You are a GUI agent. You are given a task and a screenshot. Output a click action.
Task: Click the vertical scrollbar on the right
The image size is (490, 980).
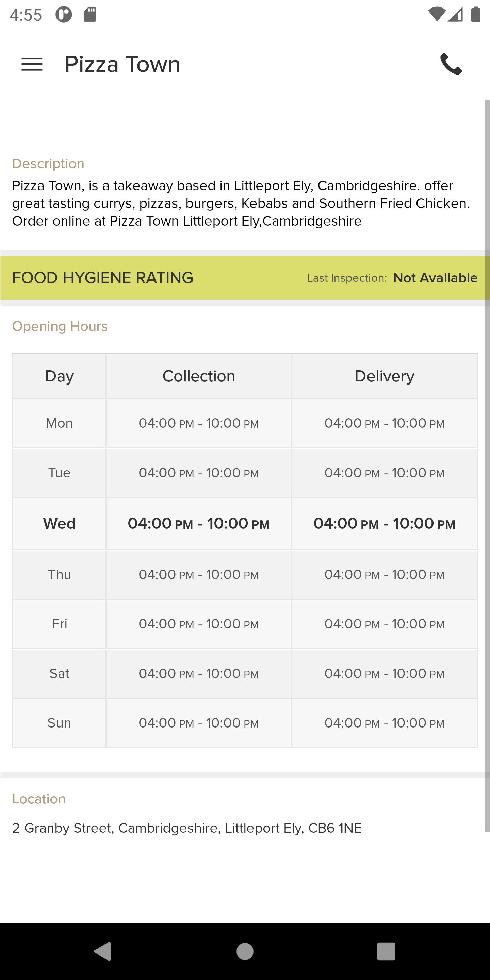coord(487,466)
